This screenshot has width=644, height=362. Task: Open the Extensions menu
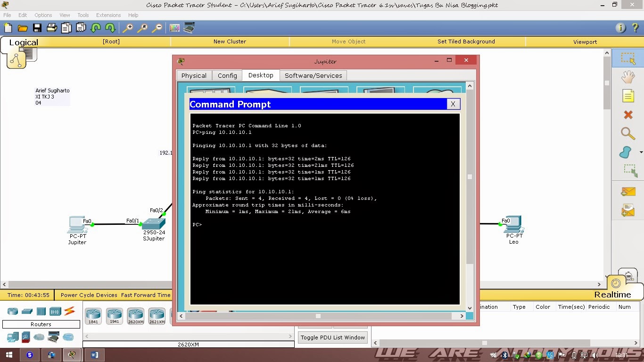pyautogui.click(x=108, y=15)
